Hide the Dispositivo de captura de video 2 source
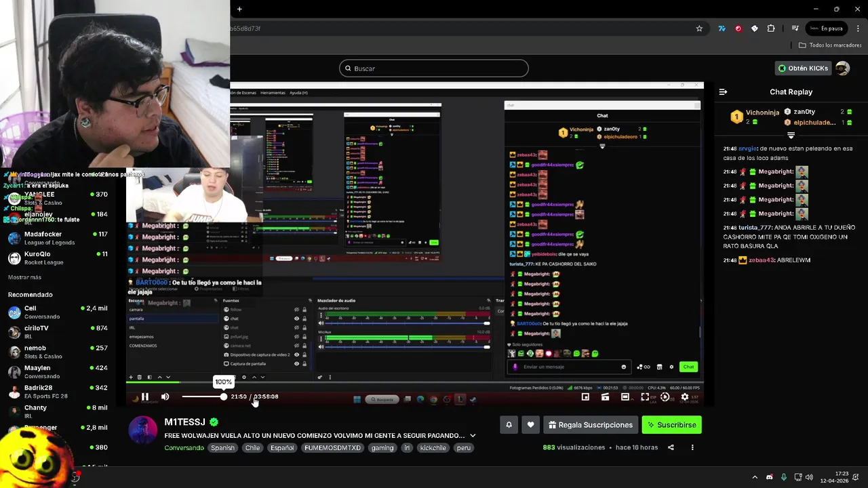Image resolution: width=868 pixels, height=488 pixels. pos(296,354)
